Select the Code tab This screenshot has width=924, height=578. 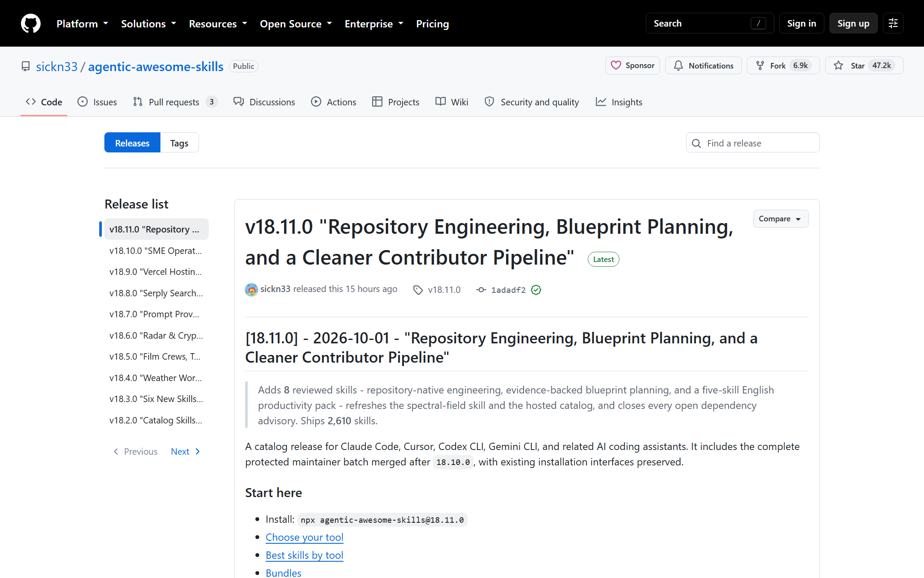[44, 102]
